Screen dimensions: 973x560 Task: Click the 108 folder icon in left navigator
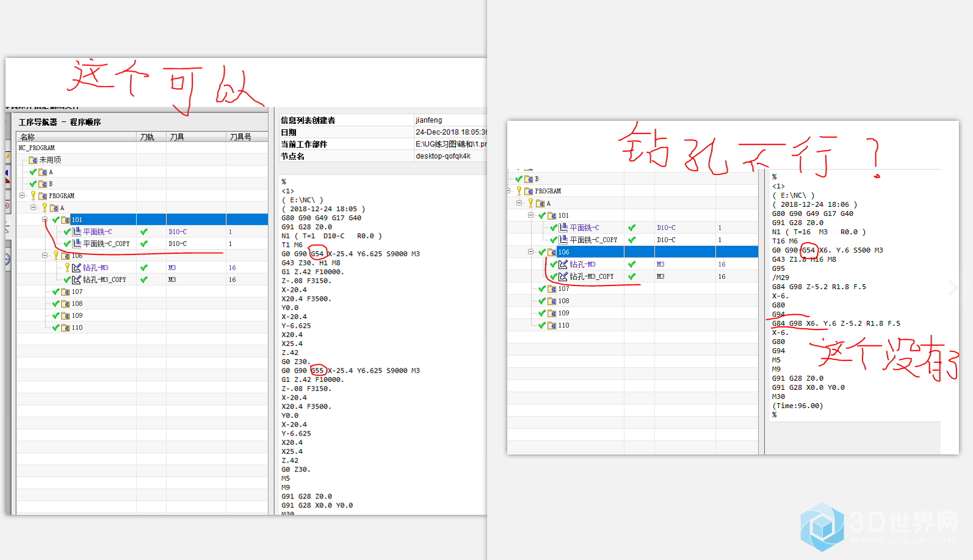pos(65,304)
